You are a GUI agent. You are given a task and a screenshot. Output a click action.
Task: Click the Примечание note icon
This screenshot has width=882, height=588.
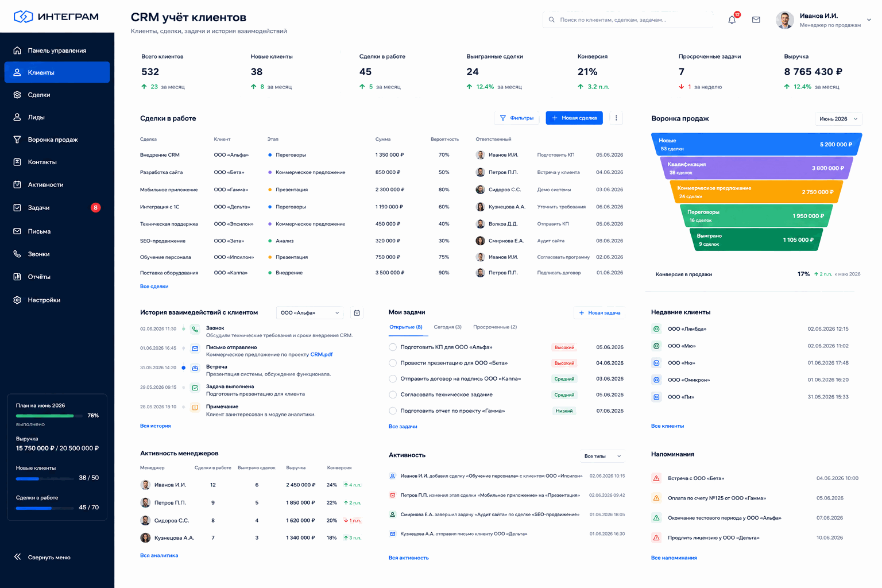[x=195, y=407]
